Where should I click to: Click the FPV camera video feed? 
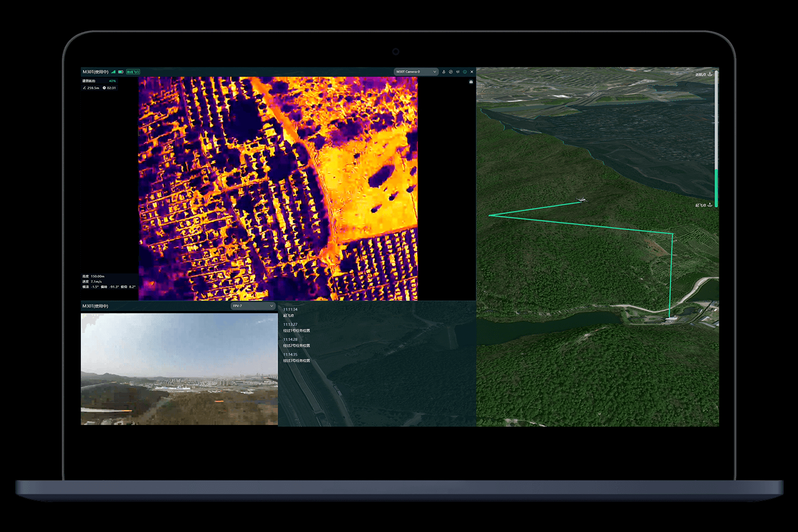[x=179, y=369]
